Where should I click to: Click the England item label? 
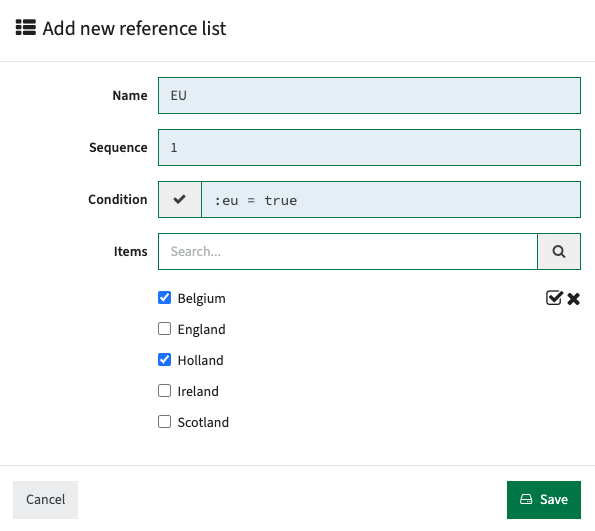coord(201,329)
